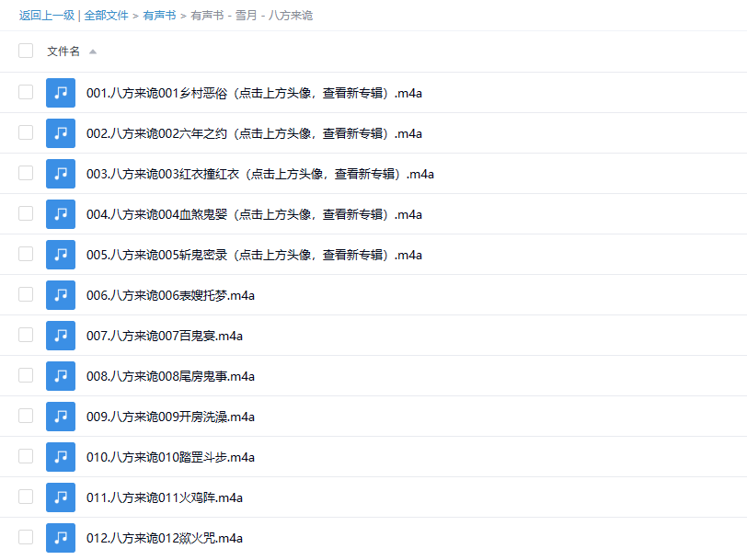747x560 pixels.
Task: Sort by the 文件名 column header
Action: click(x=63, y=51)
